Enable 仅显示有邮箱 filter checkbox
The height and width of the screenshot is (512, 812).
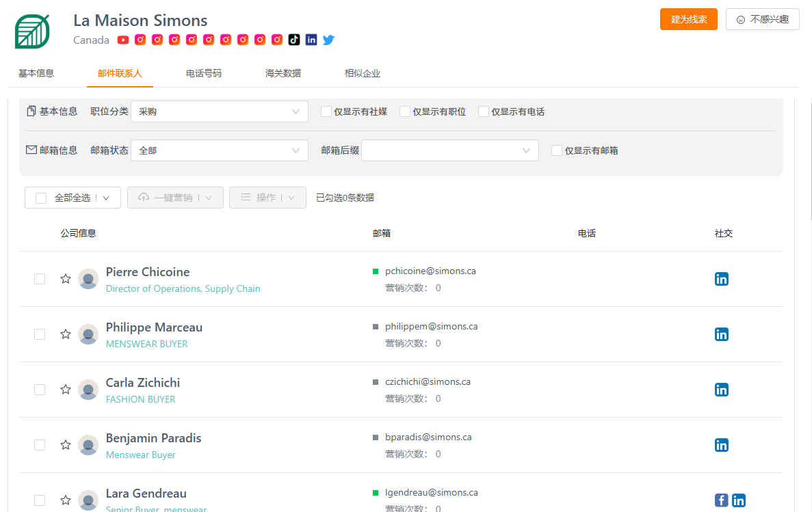(557, 150)
